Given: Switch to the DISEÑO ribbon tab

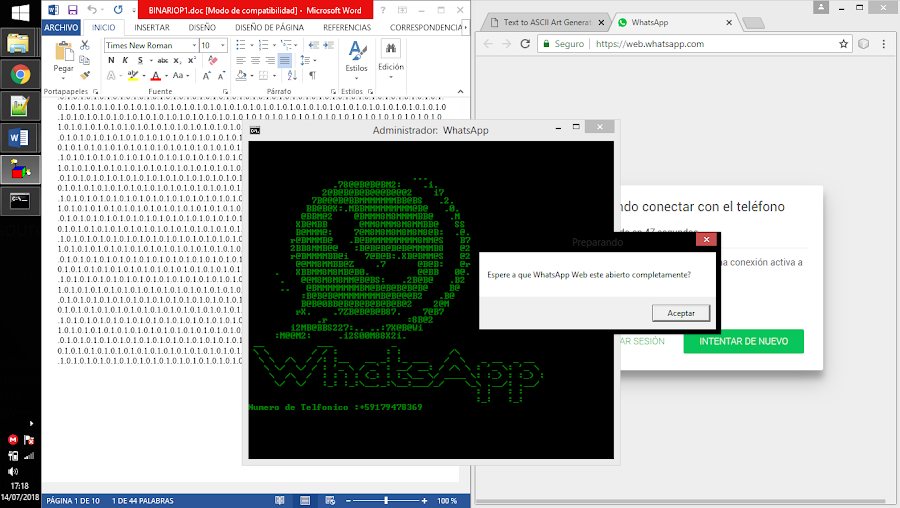Looking at the screenshot, I should [x=202, y=28].
